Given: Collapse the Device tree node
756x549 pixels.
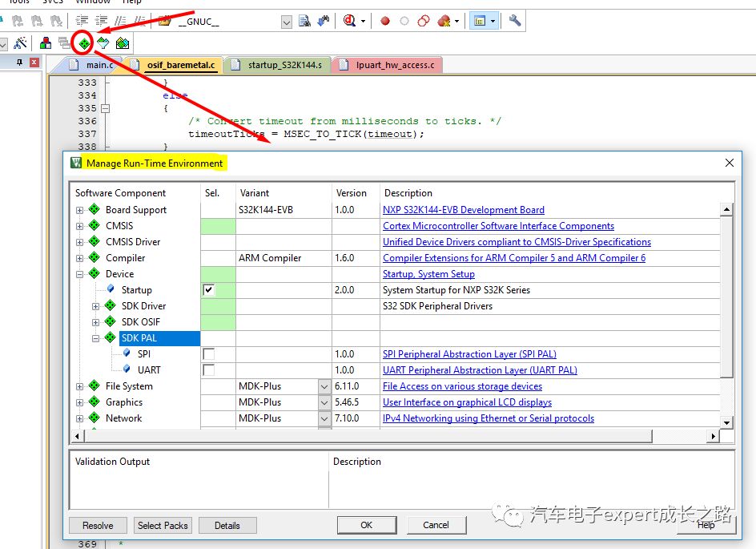Looking at the screenshot, I should click(x=79, y=274).
